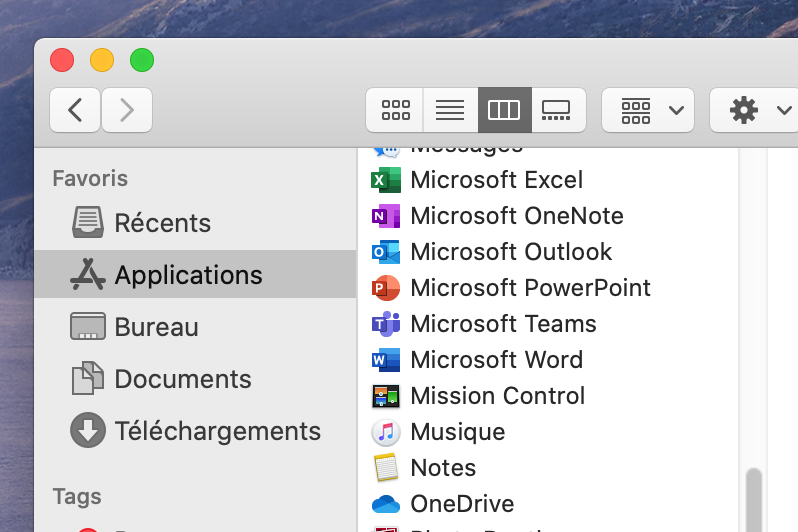Select the Microsoft Word icon

(x=385, y=360)
